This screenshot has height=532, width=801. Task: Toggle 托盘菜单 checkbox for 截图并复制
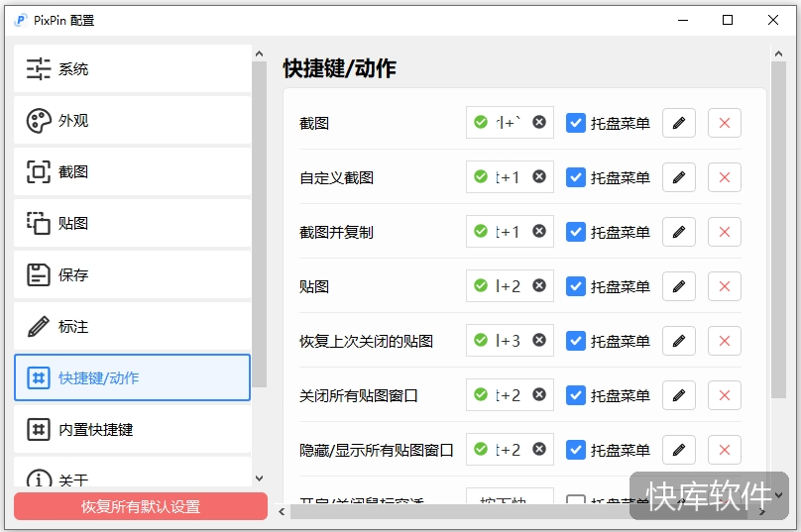pos(576,232)
